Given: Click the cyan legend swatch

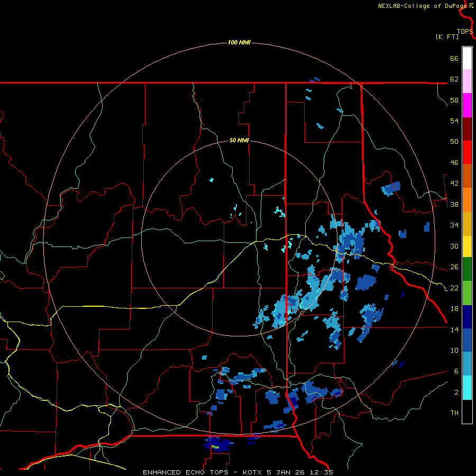Looking at the screenshot, I should click(467, 388).
